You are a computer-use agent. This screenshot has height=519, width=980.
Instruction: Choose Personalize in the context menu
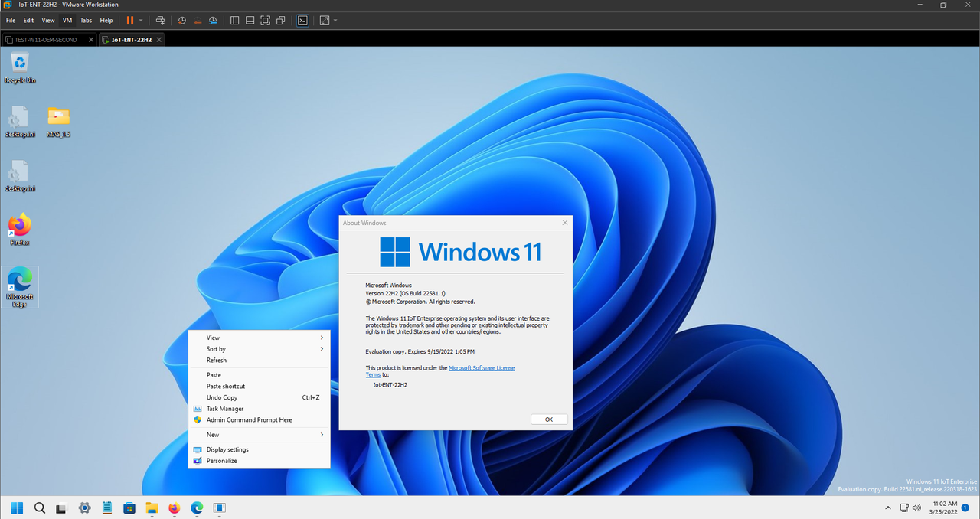pyautogui.click(x=259, y=461)
